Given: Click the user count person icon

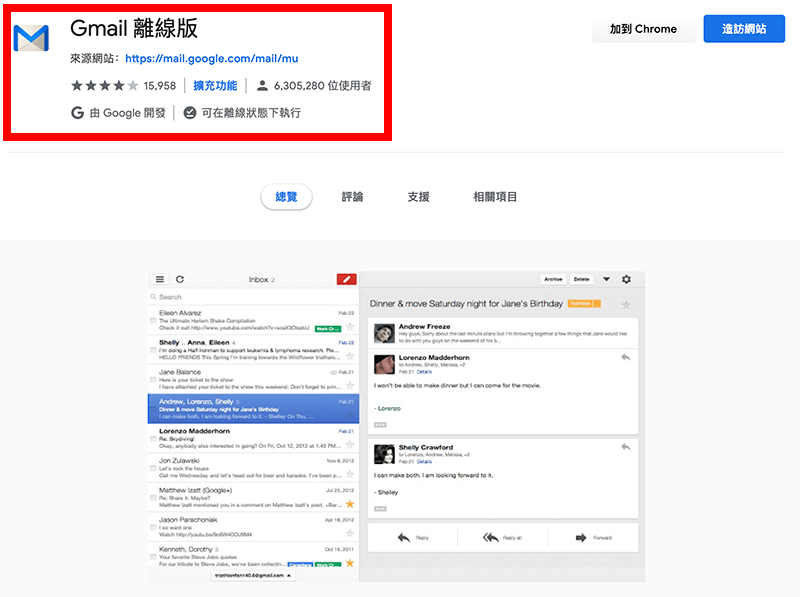Looking at the screenshot, I should click(262, 86).
